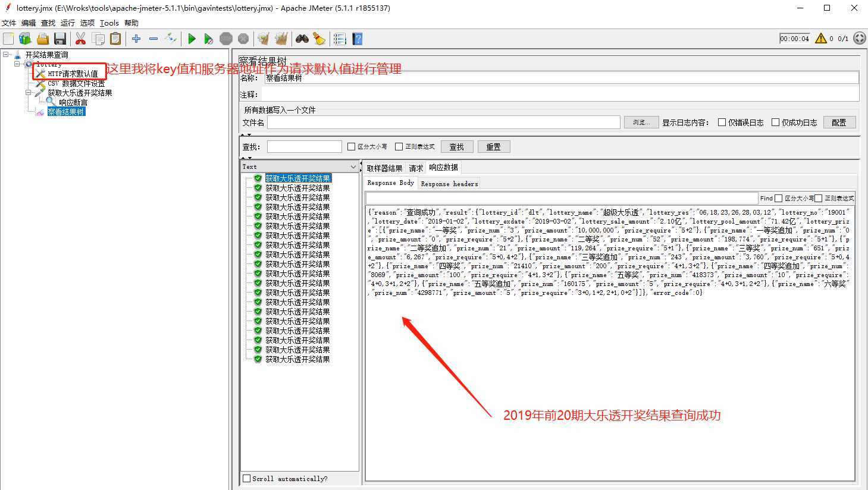This screenshot has height=490, width=868.
Task: Click the Find text field above response
Action: pos(562,198)
